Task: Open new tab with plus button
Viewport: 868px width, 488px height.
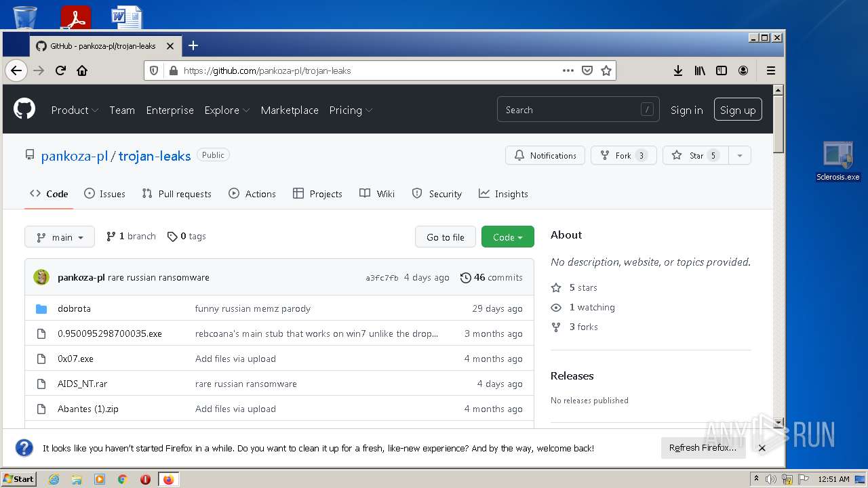Action: [193, 45]
